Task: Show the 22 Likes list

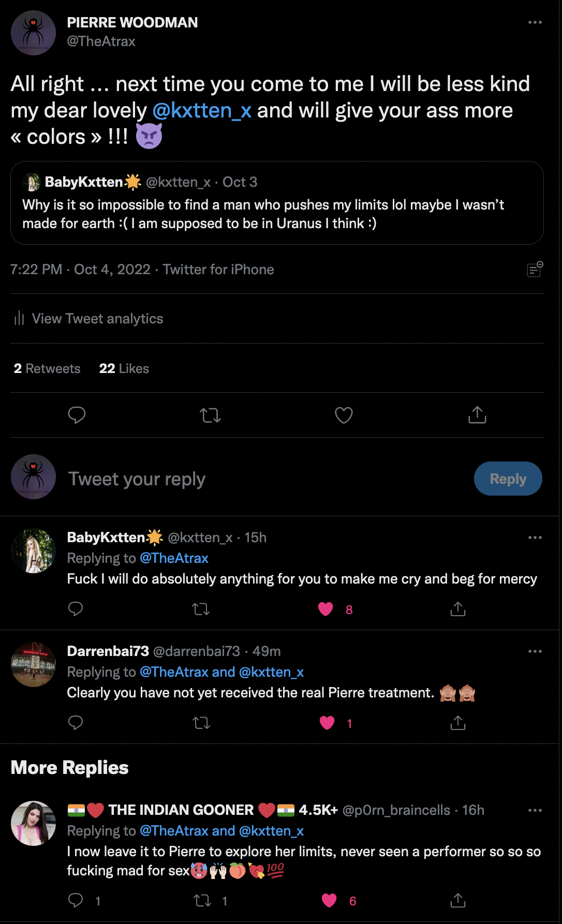Action: coord(124,368)
